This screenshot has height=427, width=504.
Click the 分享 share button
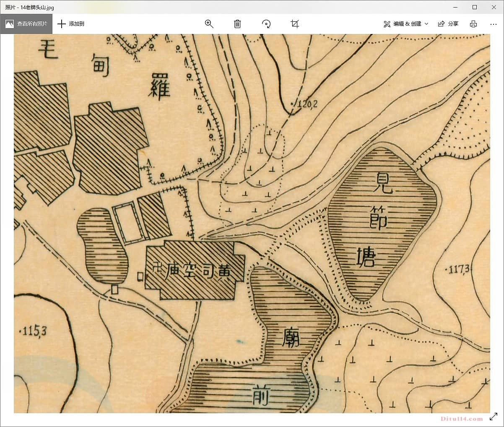point(448,24)
